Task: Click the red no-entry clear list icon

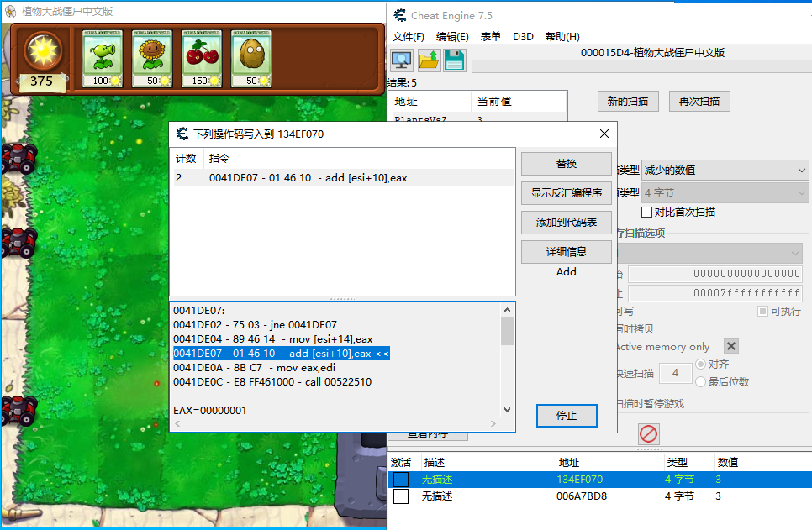Action: tap(648, 433)
